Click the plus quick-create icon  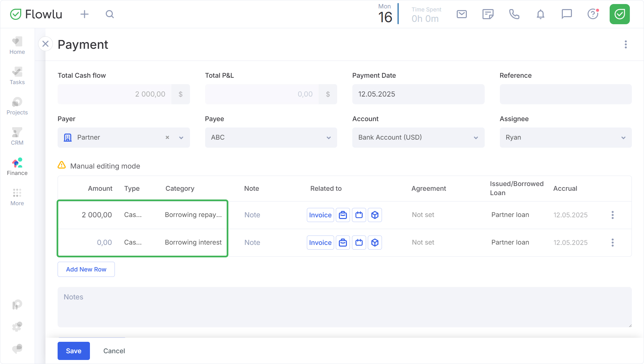pyautogui.click(x=85, y=14)
